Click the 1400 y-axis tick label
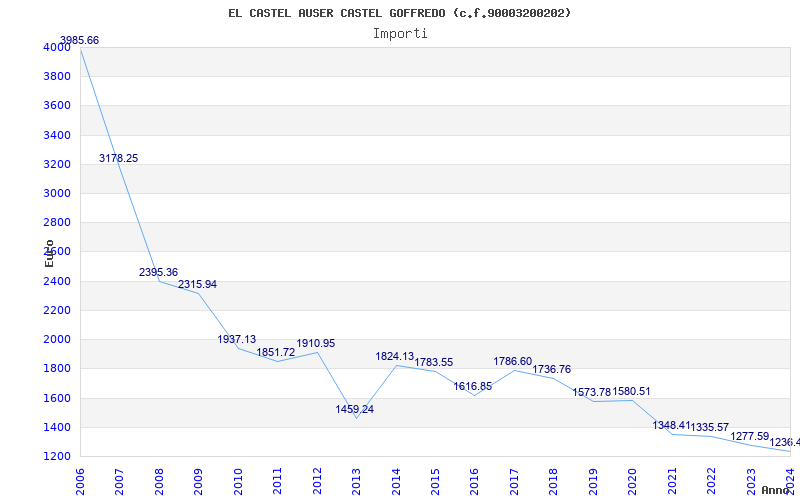 (58, 427)
